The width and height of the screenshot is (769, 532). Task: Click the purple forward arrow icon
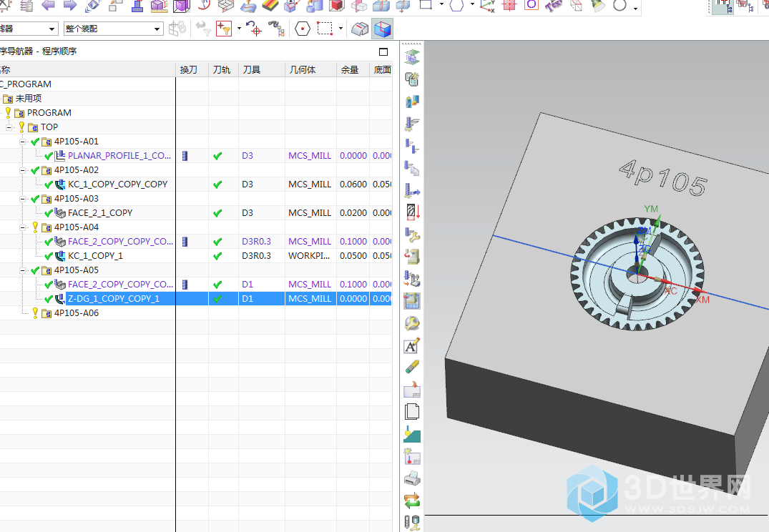[70, 6]
